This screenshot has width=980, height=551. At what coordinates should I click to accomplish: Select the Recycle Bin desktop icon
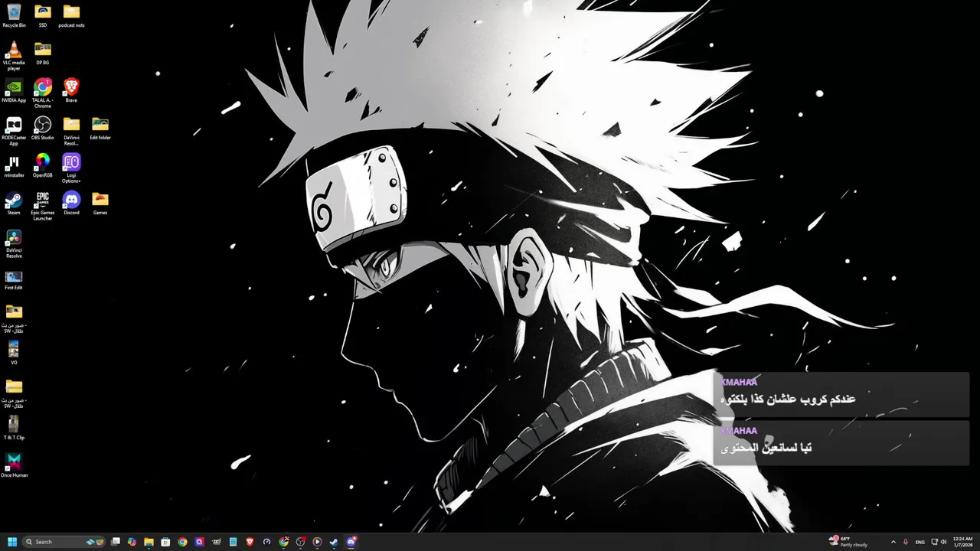click(14, 15)
